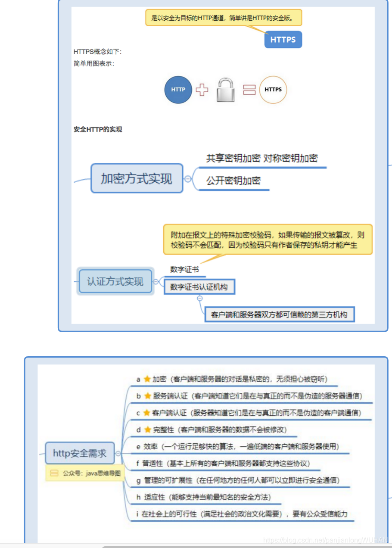Click the 公开密钥加密 node
This screenshot has width=392, height=548.
coord(233,181)
